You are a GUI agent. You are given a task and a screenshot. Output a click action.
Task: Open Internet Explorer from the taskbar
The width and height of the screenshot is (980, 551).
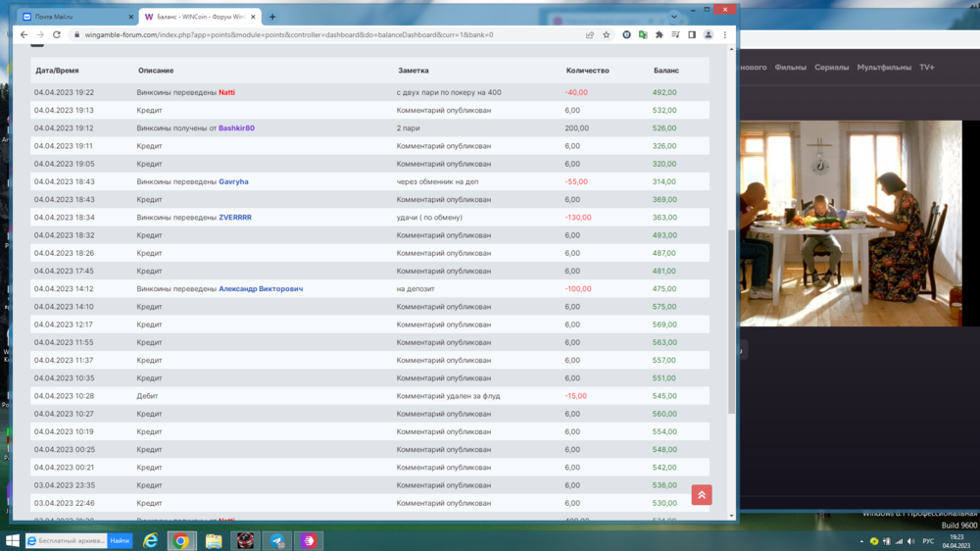click(150, 540)
